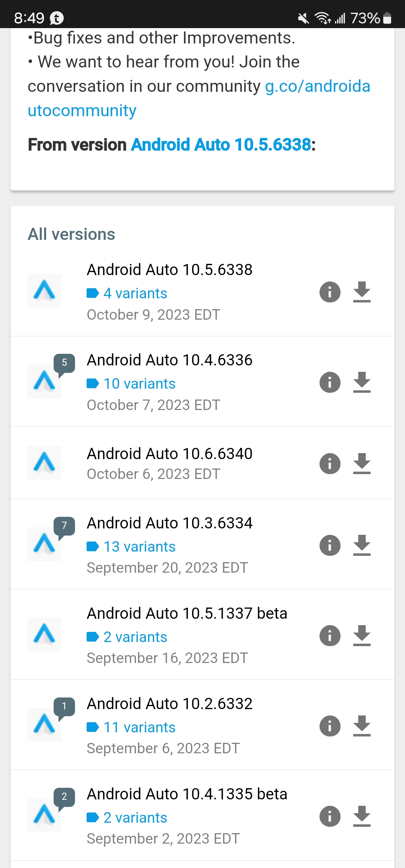View info for 10.4.1335 beta
This screenshot has height=868, width=405.
(330, 816)
